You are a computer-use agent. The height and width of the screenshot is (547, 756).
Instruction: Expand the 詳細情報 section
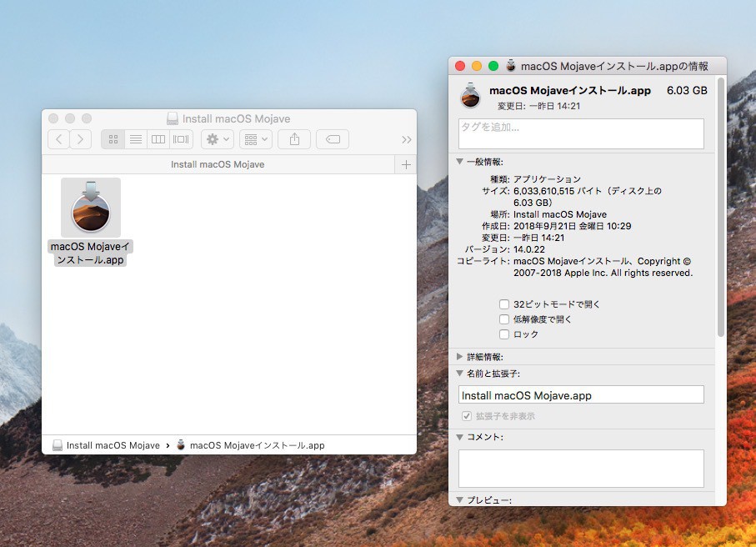click(x=459, y=357)
